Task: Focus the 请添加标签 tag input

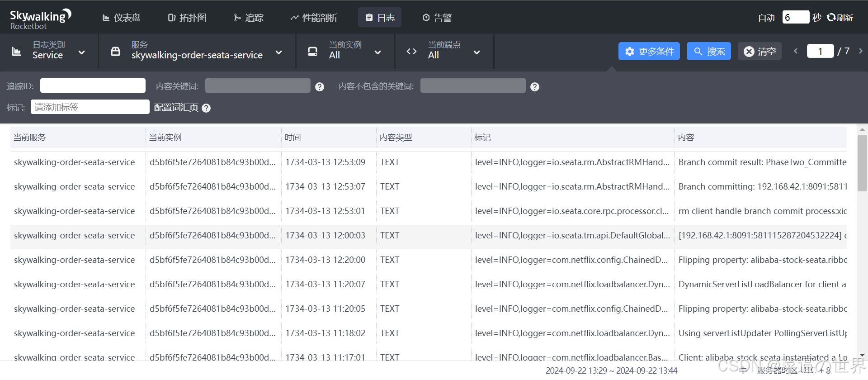Action: click(x=90, y=107)
